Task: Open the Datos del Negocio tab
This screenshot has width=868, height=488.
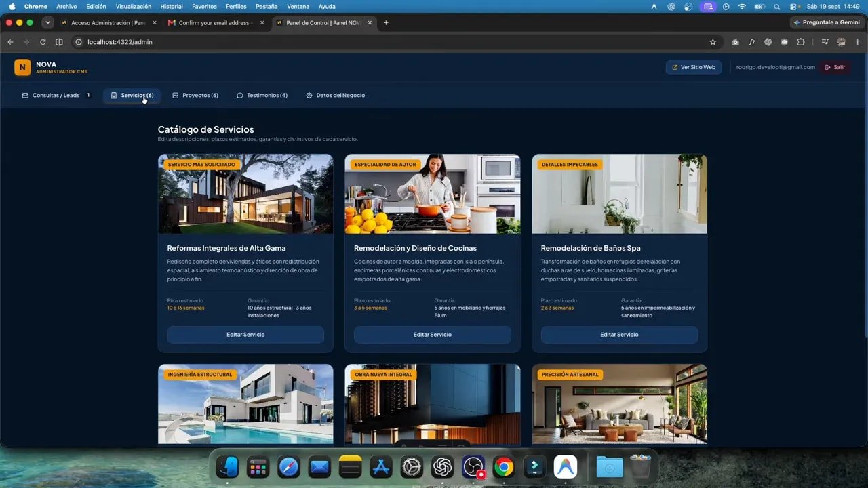Action: (x=336, y=96)
